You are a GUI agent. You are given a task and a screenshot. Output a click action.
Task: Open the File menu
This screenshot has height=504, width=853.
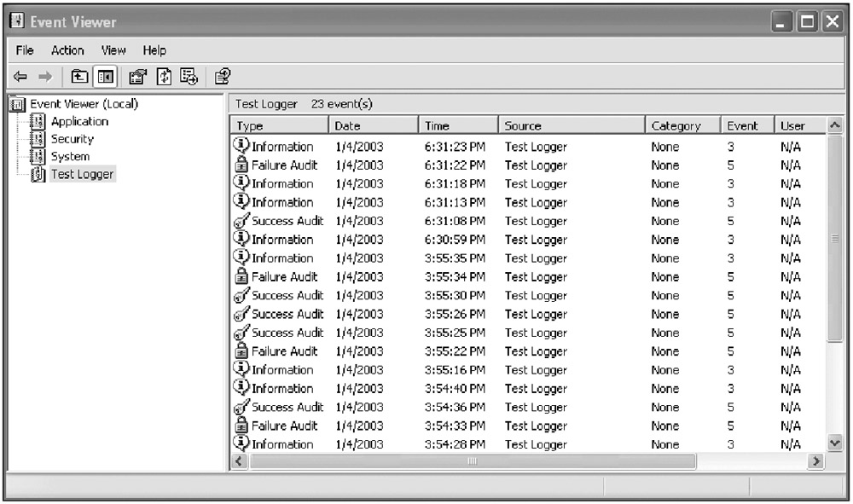pos(25,50)
